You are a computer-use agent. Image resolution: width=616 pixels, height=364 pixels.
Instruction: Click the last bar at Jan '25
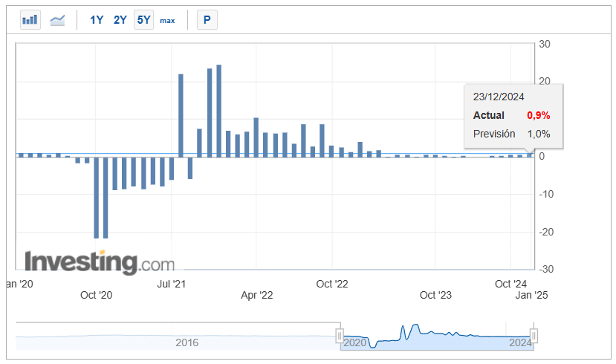(x=530, y=155)
